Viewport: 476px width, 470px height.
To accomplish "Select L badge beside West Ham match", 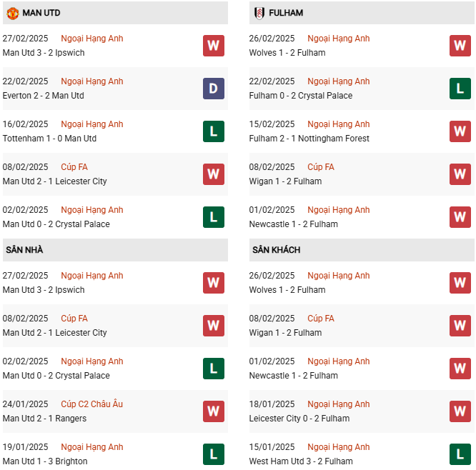I will point(460,454).
